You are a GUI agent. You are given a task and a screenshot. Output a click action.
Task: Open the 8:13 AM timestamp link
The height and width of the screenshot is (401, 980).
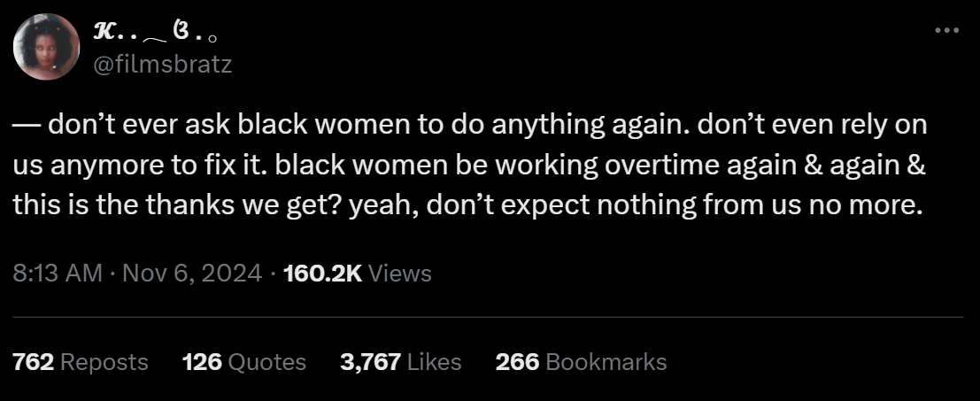58,274
